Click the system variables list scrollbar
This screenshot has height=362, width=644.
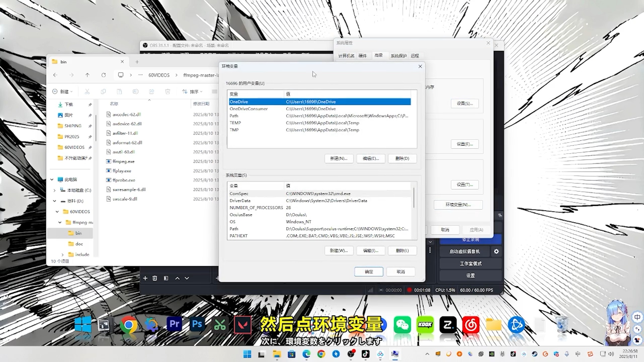point(414,198)
